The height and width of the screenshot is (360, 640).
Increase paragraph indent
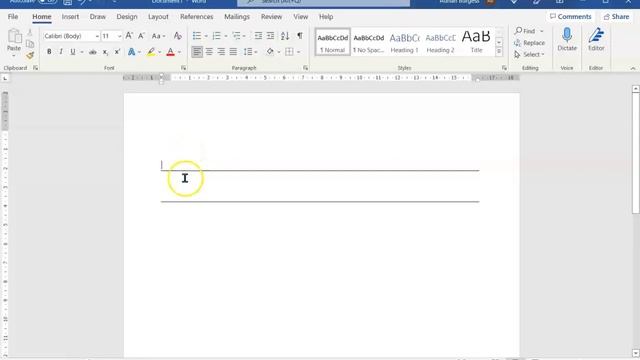[270, 36]
